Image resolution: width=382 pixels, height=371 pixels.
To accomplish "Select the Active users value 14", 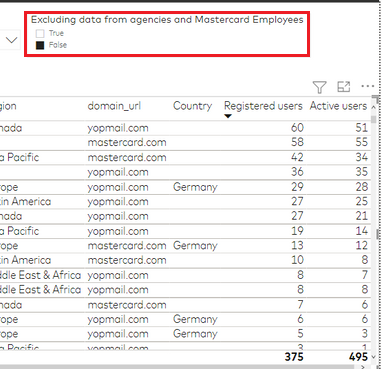I will [x=361, y=231].
